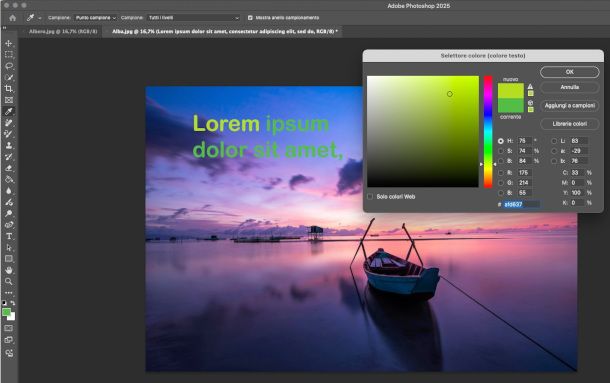
Task: Select the Zoom tool
Action: click(9, 281)
